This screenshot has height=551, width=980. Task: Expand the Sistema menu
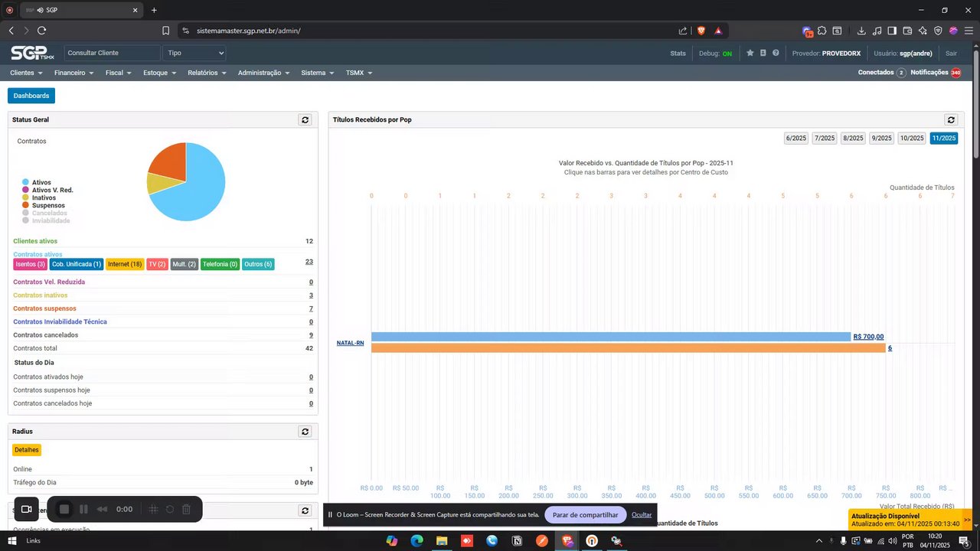tap(317, 73)
